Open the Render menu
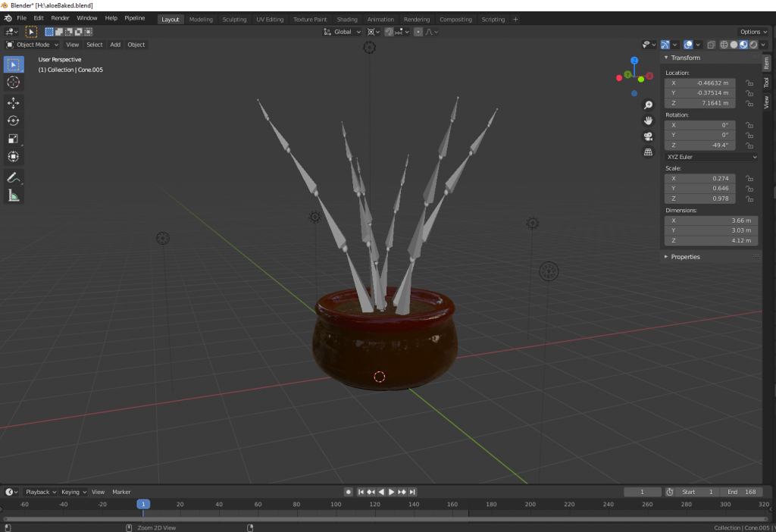The width and height of the screenshot is (776, 532). 60,17
